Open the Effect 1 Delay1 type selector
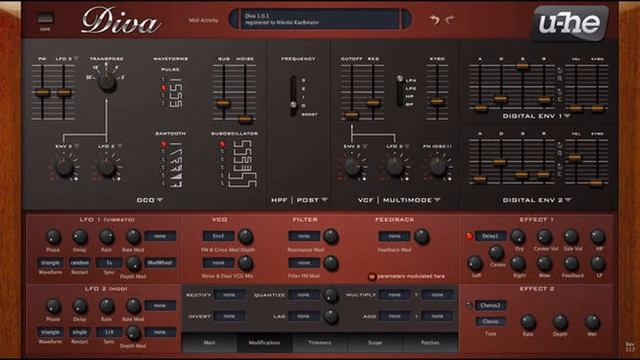This screenshot has height=360, width=640. [491, 236]
